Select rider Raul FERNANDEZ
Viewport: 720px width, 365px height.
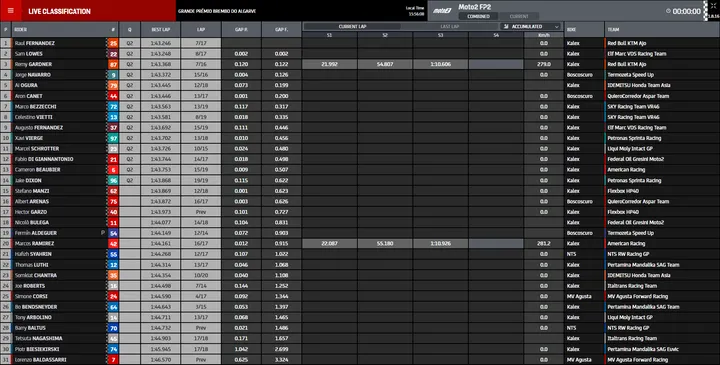coord(34,43)
